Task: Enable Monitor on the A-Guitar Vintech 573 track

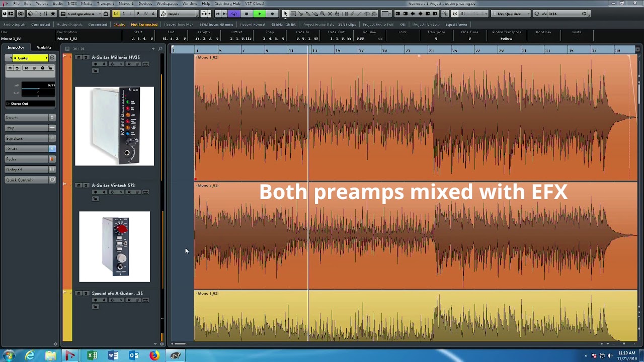Action: pos(104,192)
